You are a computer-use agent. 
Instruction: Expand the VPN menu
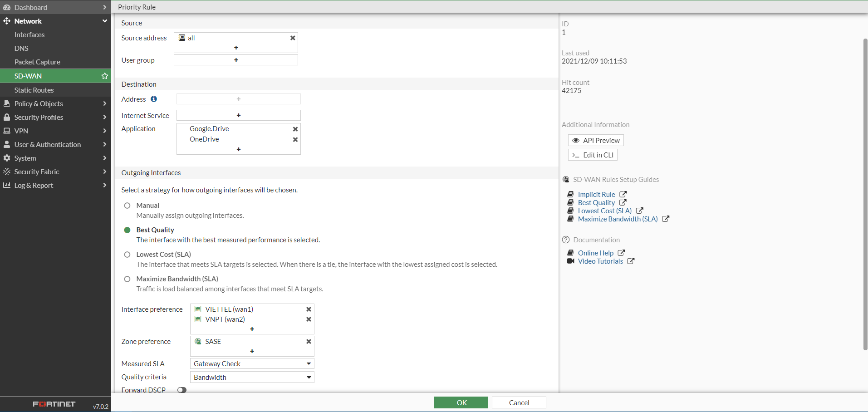point(55,131)
